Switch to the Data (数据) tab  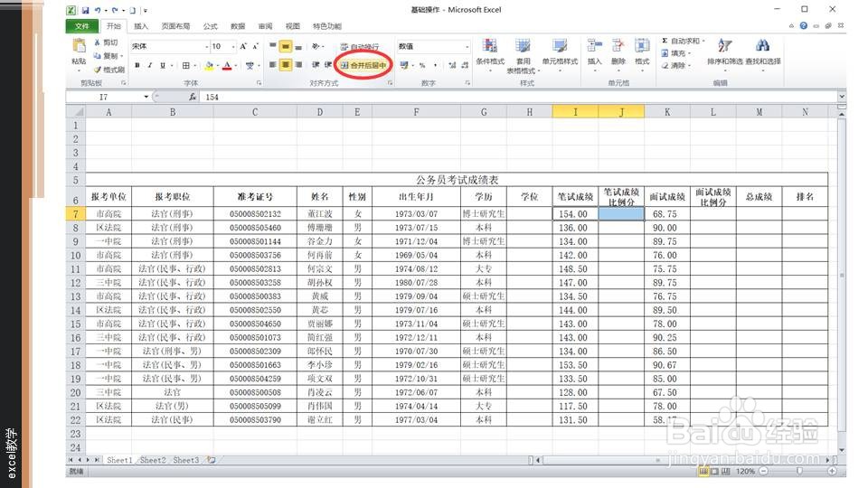click(238, 26)
